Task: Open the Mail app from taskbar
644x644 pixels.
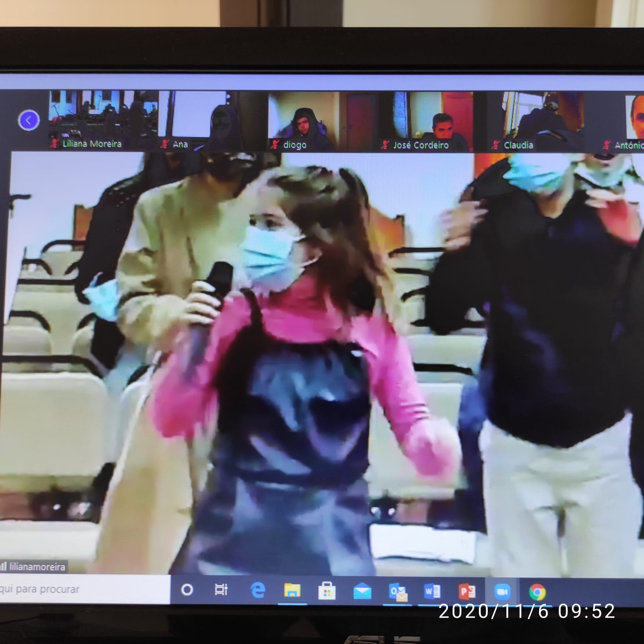Action: click(x=362, y=591)
